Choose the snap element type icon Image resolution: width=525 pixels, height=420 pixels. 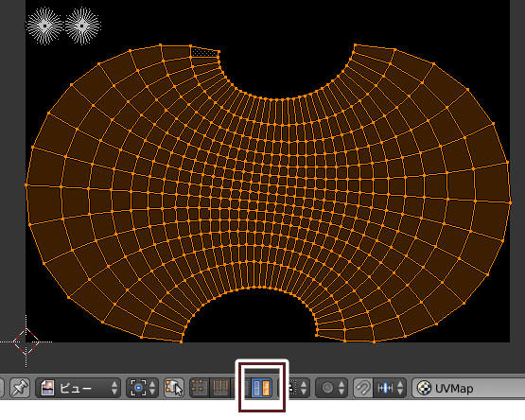385,388
